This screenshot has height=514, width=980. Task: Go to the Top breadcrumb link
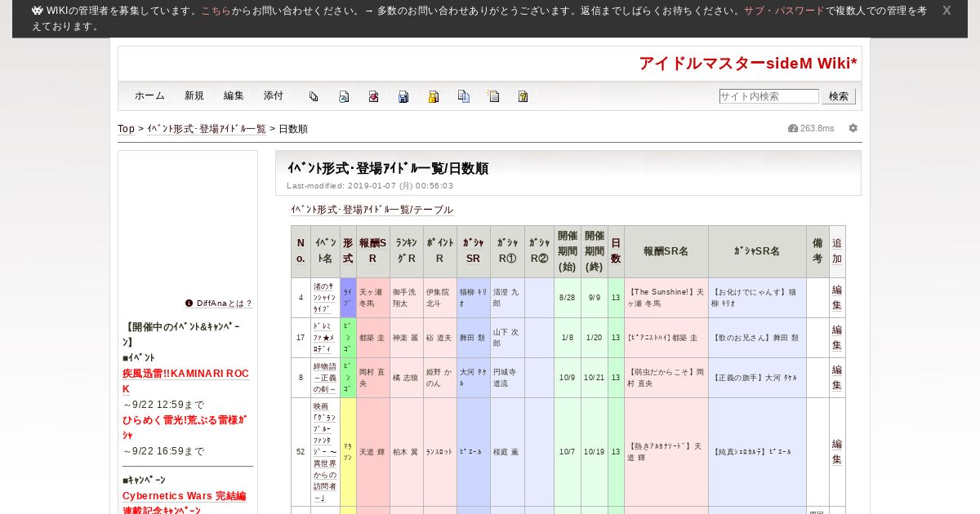tap(126, 129)
